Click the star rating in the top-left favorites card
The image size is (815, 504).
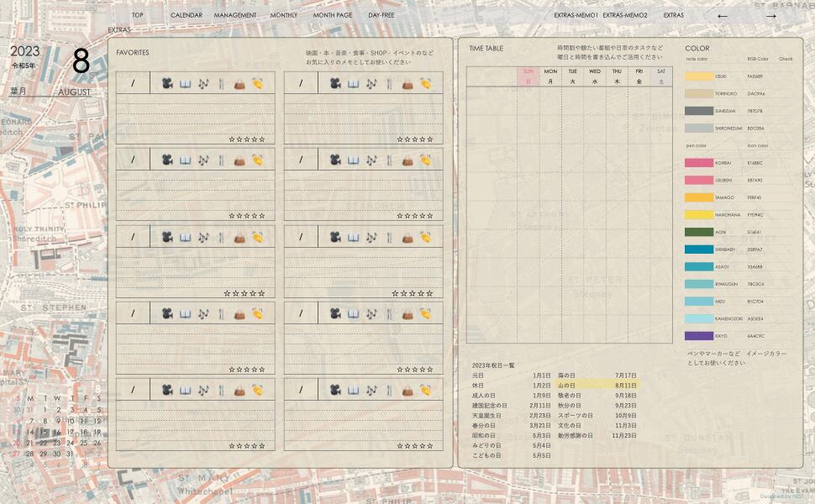(x=246, y=139)
